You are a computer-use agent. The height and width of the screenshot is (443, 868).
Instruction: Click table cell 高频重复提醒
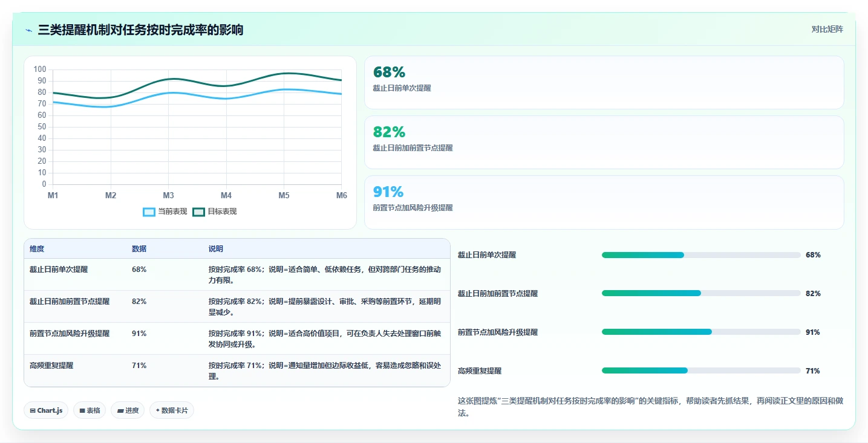coord(51,366)
